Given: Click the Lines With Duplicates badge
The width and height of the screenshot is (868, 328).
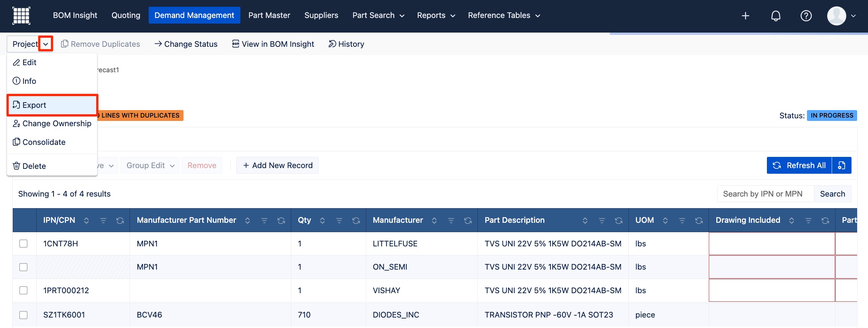Looking at the screenshot, I should (x=140, y=115).
